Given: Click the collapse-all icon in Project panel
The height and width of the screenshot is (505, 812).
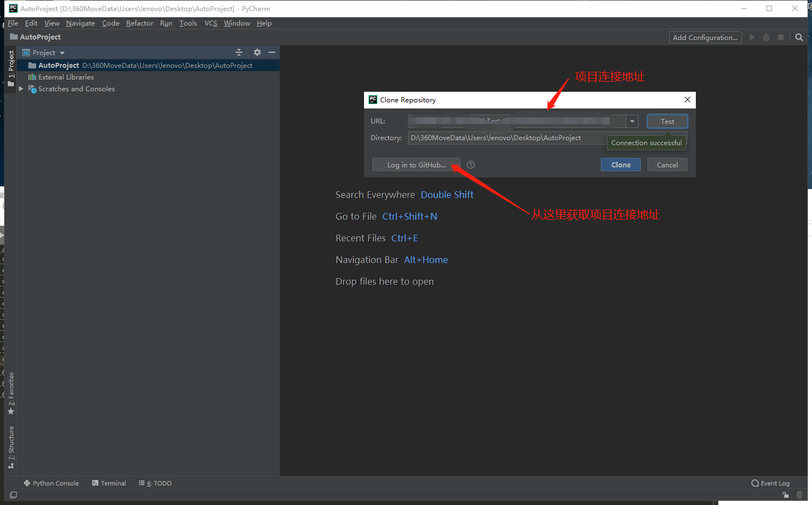Looking at the screenshot, I should (x=239, y=52).
